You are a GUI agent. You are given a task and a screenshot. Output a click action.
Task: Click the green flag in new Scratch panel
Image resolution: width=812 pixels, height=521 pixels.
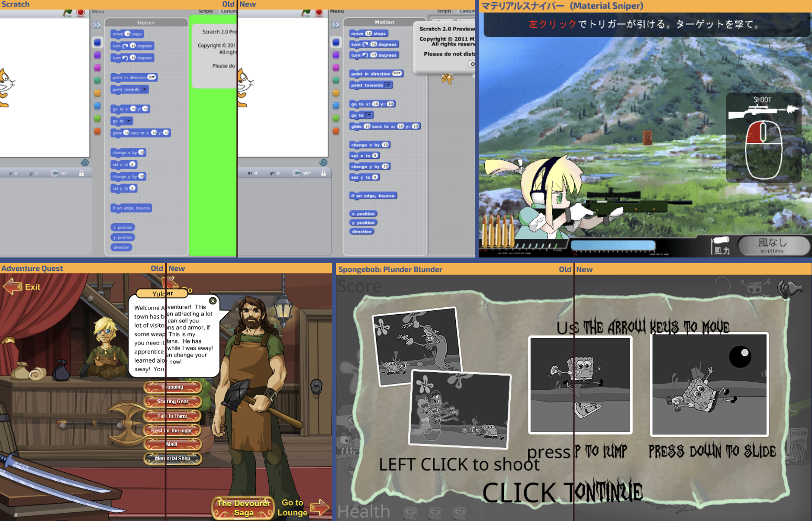[306, 13]
